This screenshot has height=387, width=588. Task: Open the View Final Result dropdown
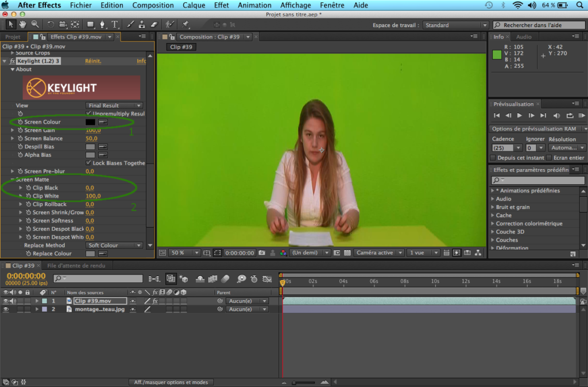point(113,105)
